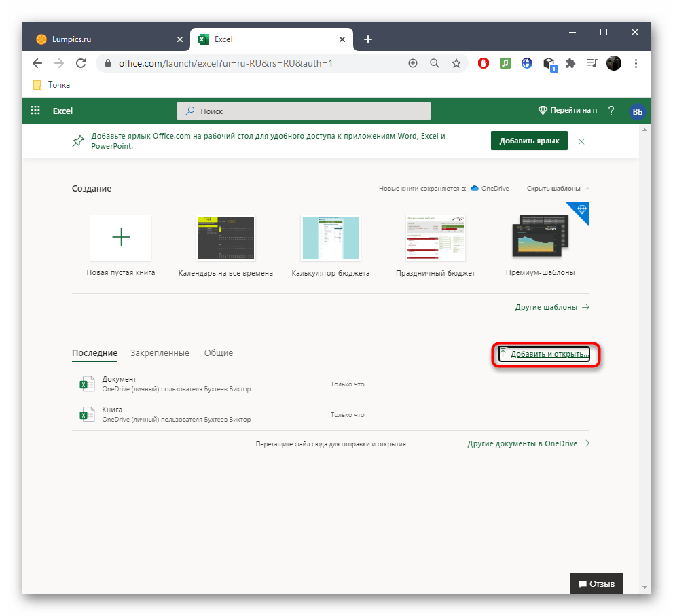Click the Добавить ярлык button

coord(529,141)
